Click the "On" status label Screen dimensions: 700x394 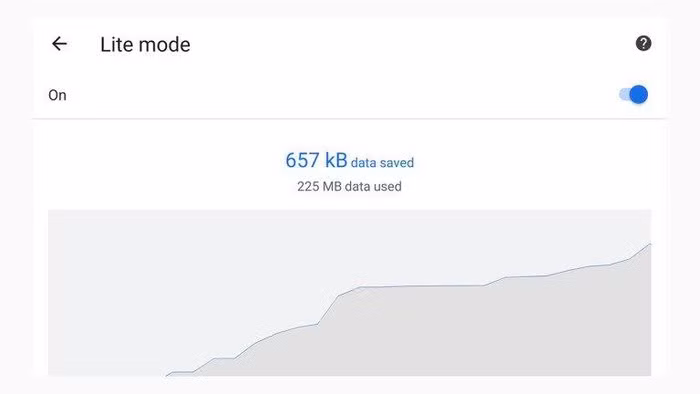tap(57, 95)
